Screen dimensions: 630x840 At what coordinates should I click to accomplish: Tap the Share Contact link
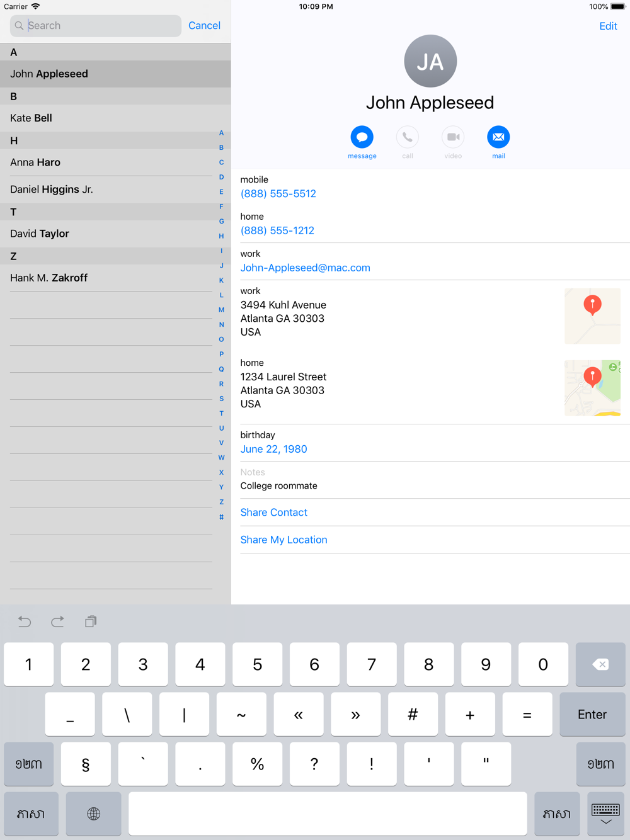[x=274, y=513]
